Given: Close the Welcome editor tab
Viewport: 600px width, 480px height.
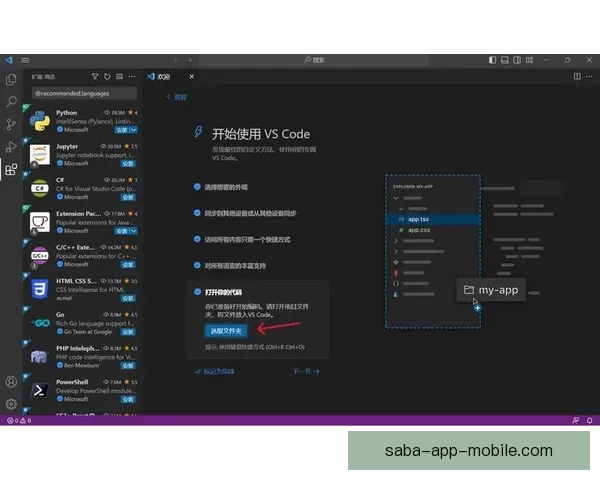Looking at the screenshot, I should tap(192, 77).
